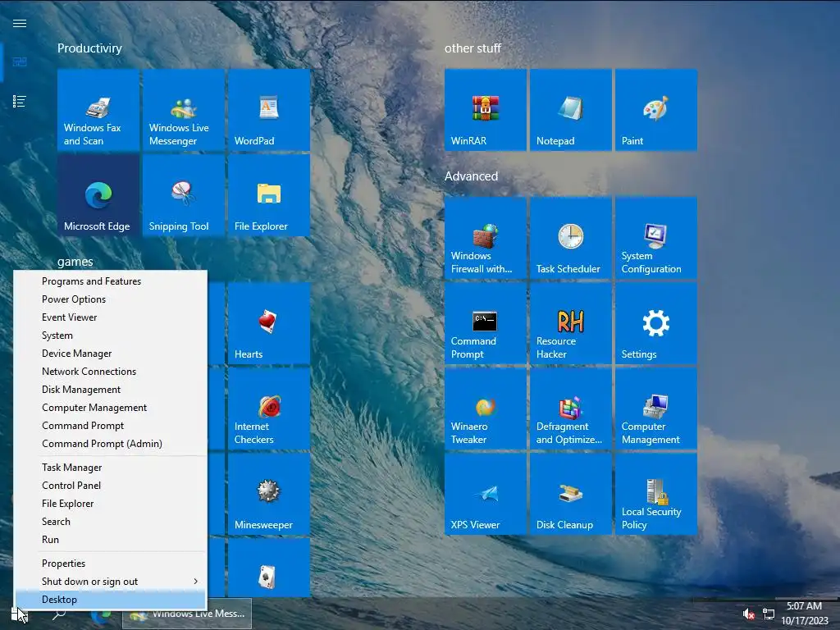Open the Task Scheduler tile
Viewport: 840px width, 630px height.
(x=571, y=238)
